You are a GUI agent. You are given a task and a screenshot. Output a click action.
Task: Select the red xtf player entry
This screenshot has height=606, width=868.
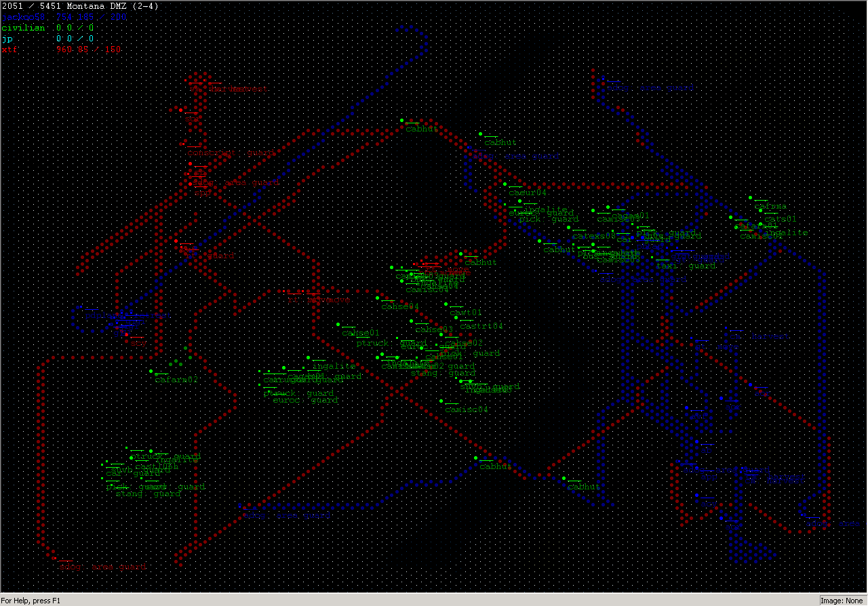(x=9, y=49)
